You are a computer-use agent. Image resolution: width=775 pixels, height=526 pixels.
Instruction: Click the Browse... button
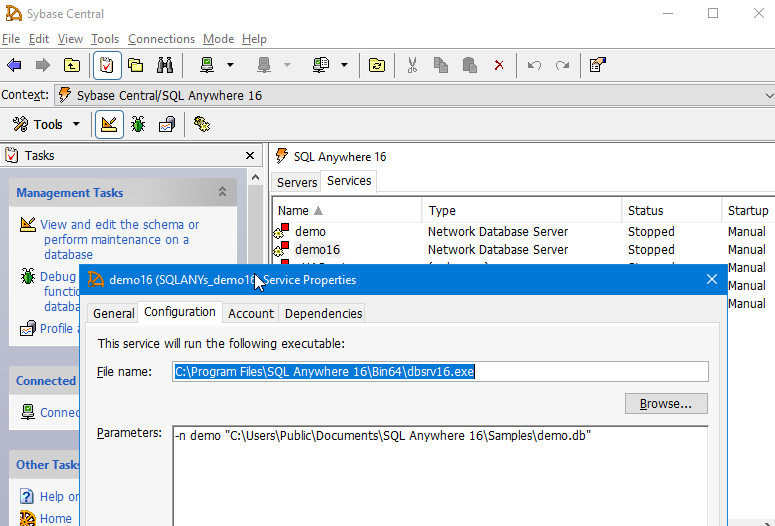coord(666,403)
